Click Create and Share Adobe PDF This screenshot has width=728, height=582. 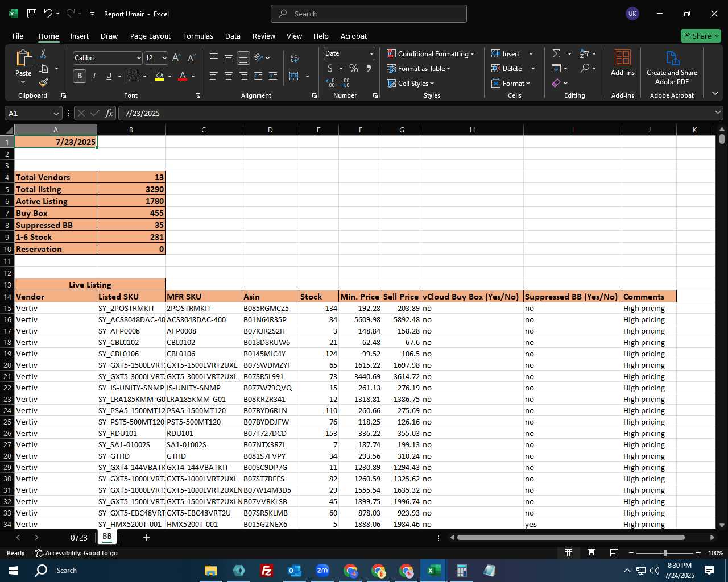pyautogui.click(x=672, y=68)
